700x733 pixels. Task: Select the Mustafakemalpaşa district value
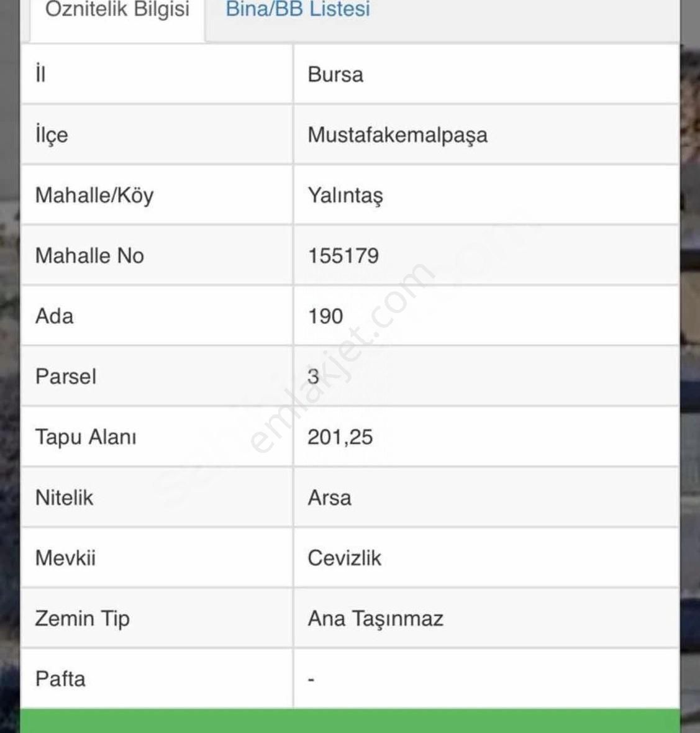(x=397, y=135)
